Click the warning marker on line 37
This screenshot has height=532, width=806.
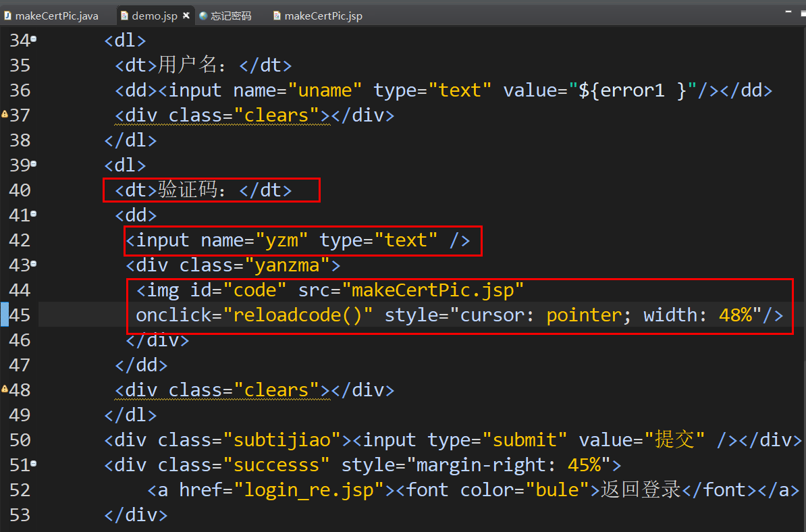(5, 114)
